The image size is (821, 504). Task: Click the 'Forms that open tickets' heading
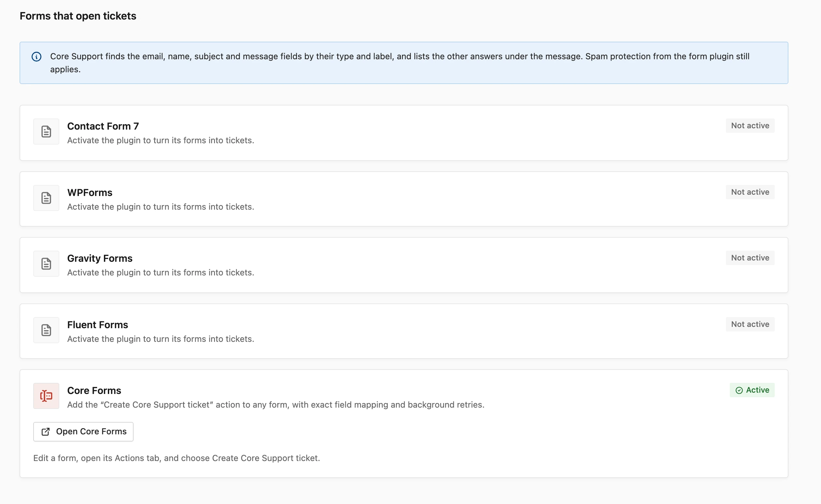point(78,16)
